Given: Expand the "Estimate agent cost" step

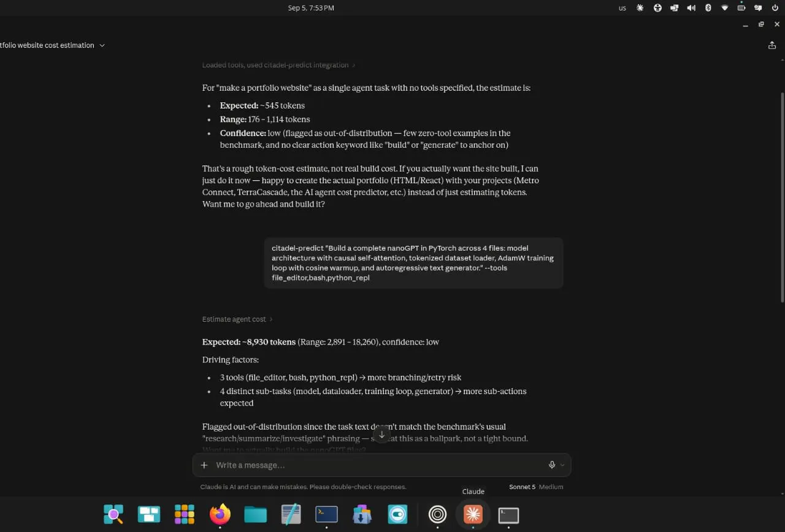Looking at the screenshot, I should 237,319.
